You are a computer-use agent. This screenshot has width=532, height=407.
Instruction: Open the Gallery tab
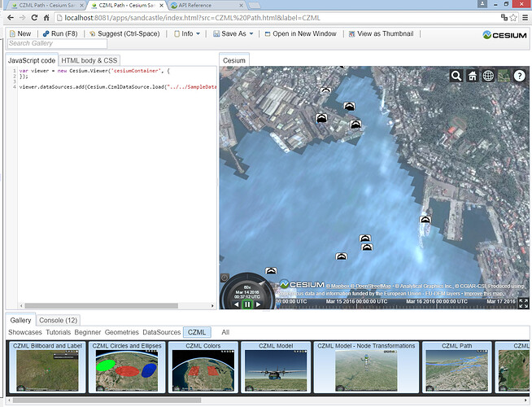click(x=20, y=320)
